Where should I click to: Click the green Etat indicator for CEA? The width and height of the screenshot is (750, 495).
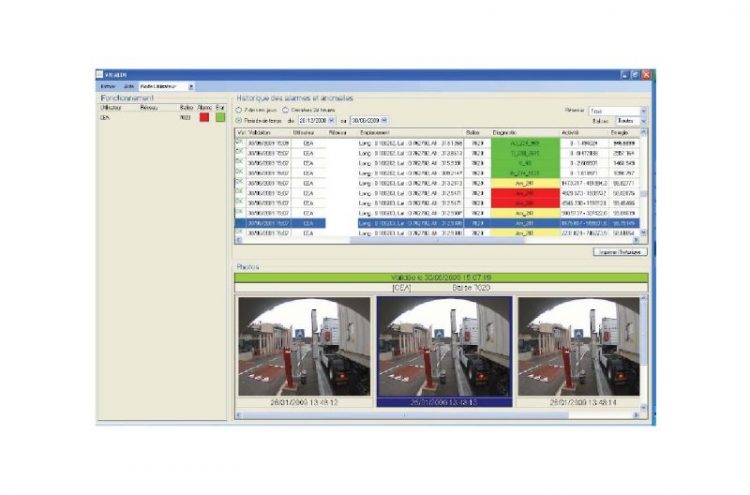(220, 117)
